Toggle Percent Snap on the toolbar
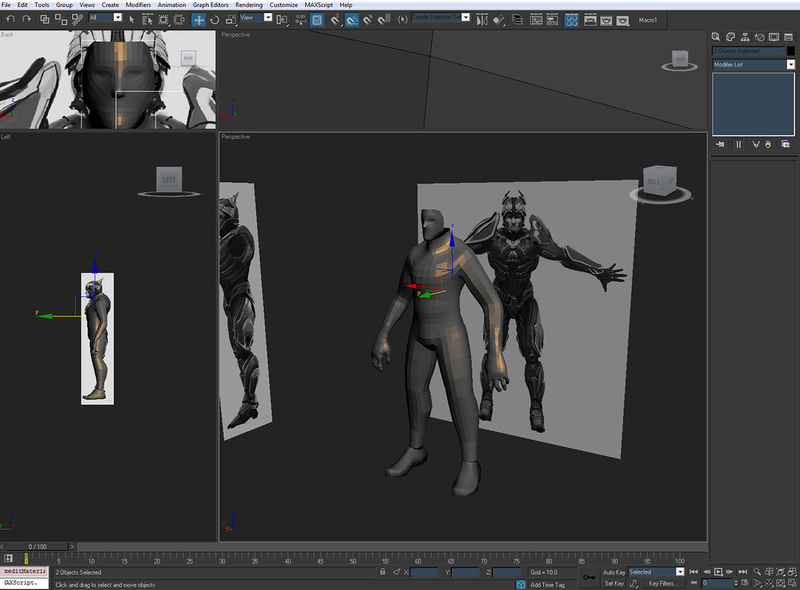The width and height of the screenshot is (800, 590). click(368, 19)
